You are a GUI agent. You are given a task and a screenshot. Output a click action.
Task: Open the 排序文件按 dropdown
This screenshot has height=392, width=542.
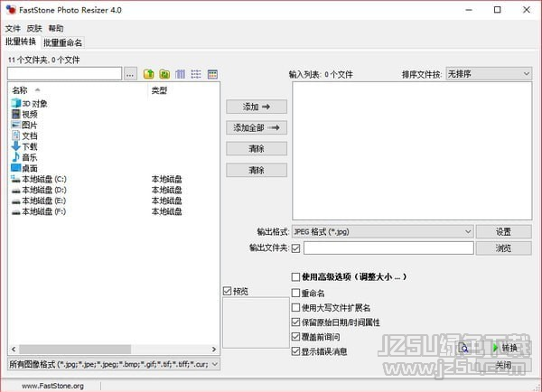tap(489, 74)
